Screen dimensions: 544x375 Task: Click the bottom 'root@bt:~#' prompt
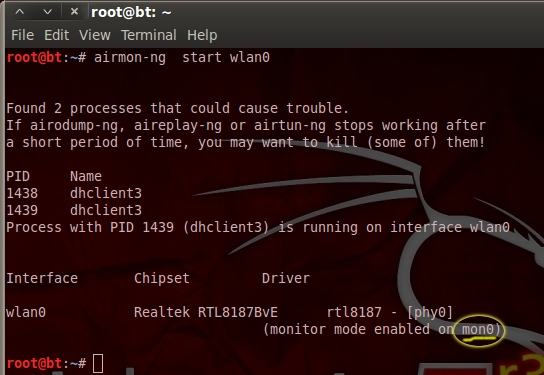pos(46,363)
